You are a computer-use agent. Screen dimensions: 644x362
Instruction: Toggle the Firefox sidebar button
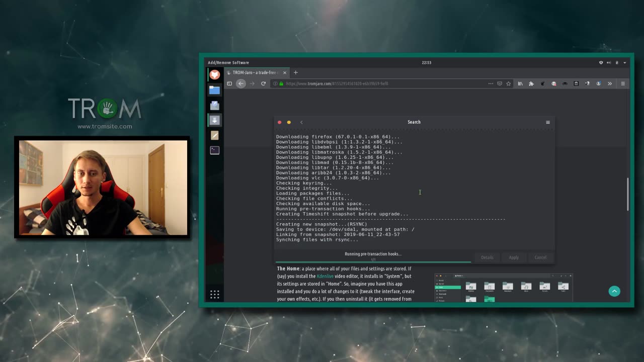click(x=229, y=83)
